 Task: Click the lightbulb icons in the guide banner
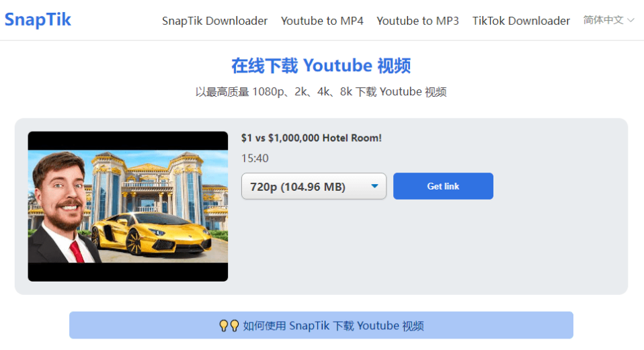(229, 326)
